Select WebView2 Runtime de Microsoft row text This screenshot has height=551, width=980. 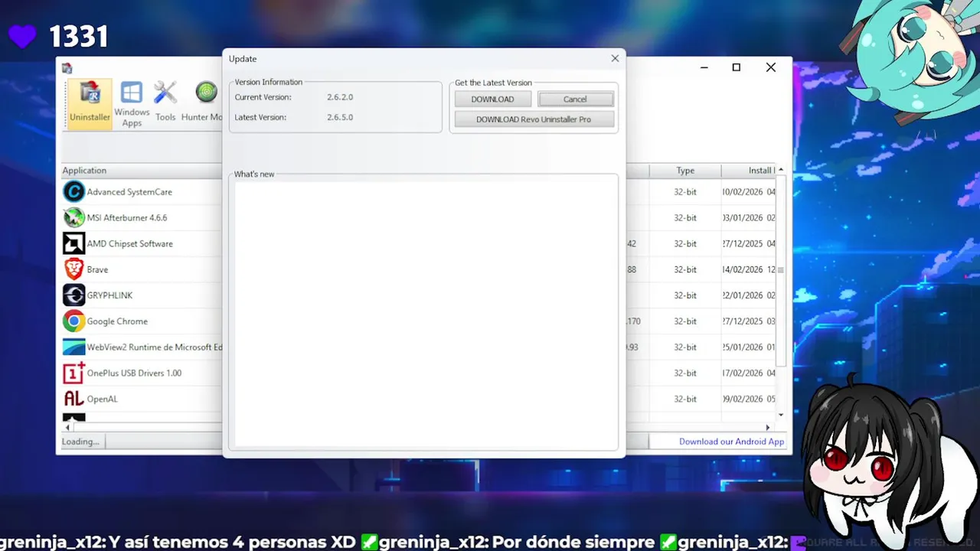[155, 347]
